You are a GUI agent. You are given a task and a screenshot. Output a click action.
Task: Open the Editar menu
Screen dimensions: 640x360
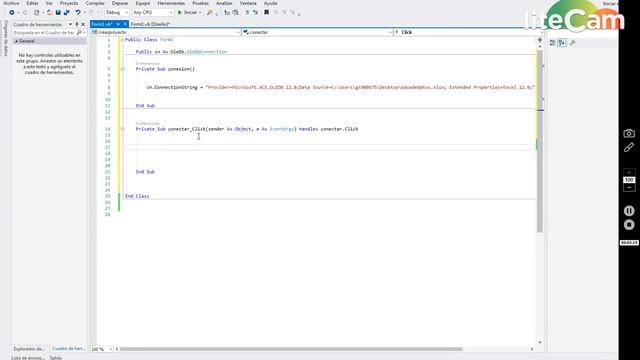coord(32,3)
